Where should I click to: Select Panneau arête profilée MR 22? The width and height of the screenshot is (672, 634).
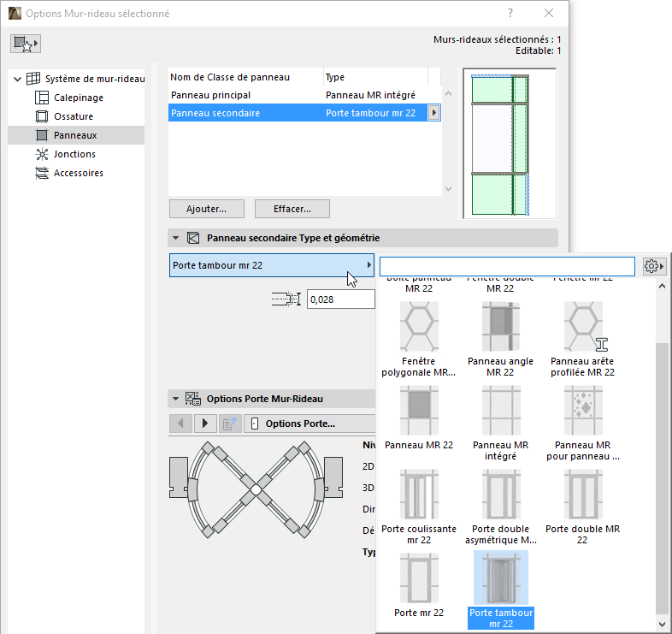tap(582, 339)
